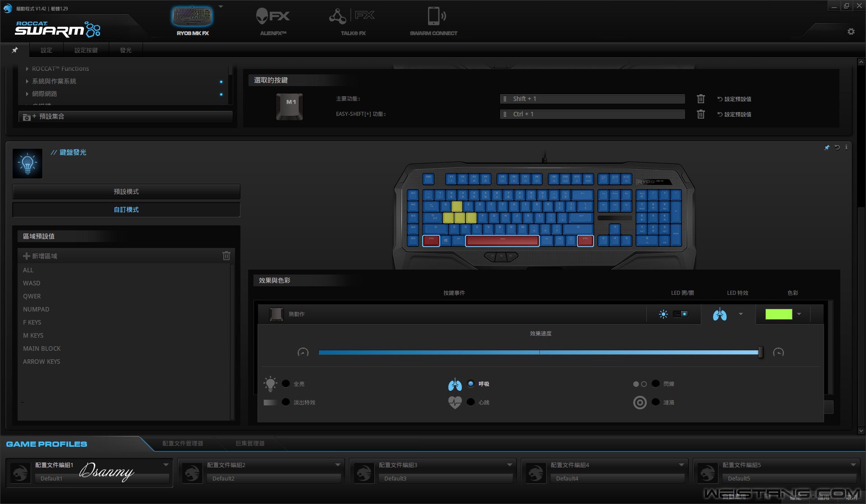Viewport: 866px width, 504px height.
Task: Select the 漣漪 ripple radio button
Action: click(655, 402)
